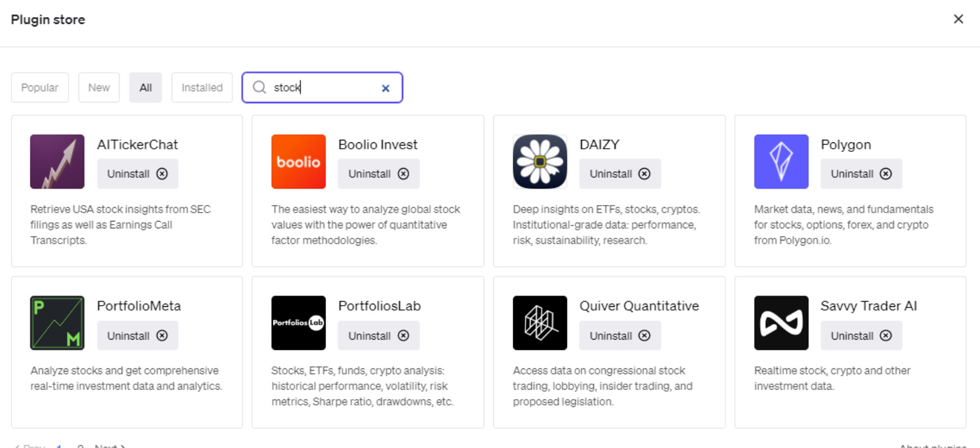Click the DAIZY daisy flower icon
Viewport: 980px width, 448px height.
[x=539, y=161]
